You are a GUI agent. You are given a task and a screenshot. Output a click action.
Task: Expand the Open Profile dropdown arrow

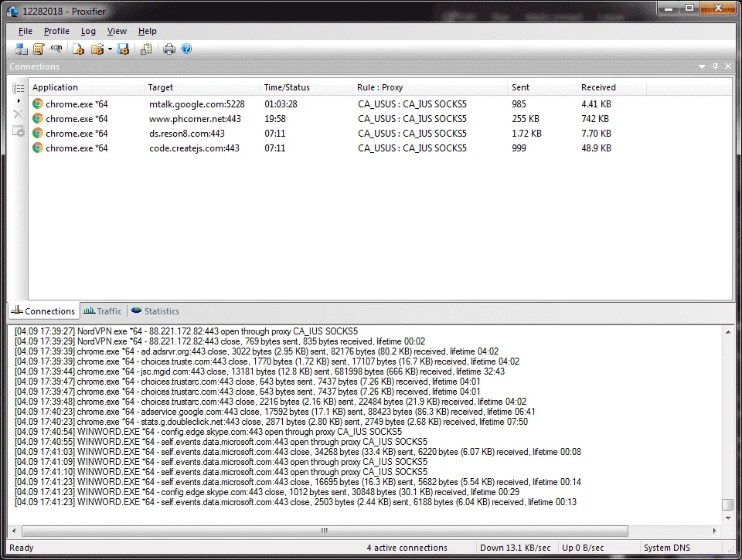(x=110, y=49)
